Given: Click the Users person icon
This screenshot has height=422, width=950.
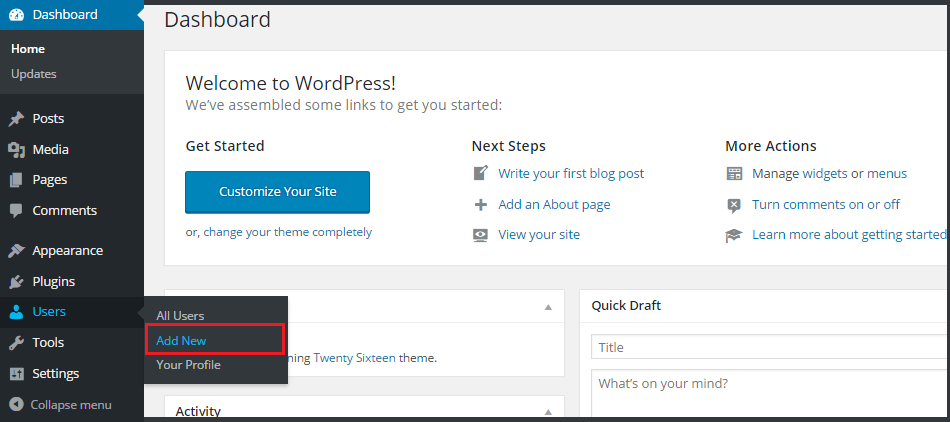Looking at the screenshot, I should [x=16, y=312].
